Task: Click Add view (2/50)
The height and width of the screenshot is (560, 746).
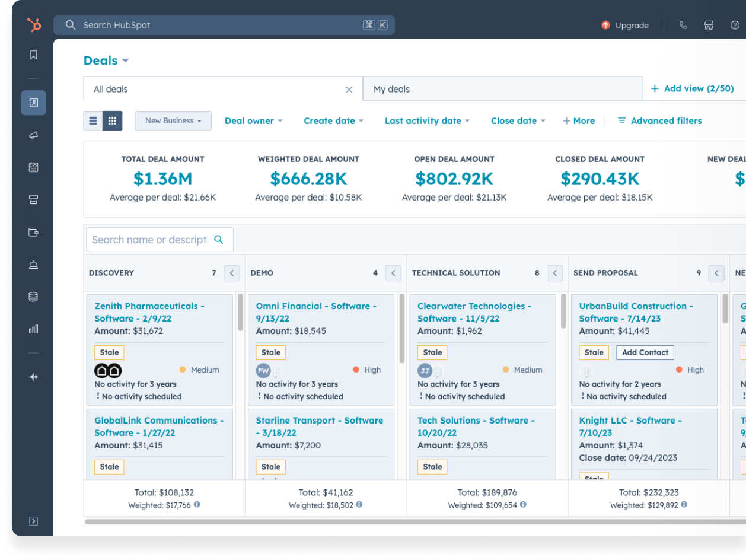Action: pyautogui.click(x=693, y=88)
